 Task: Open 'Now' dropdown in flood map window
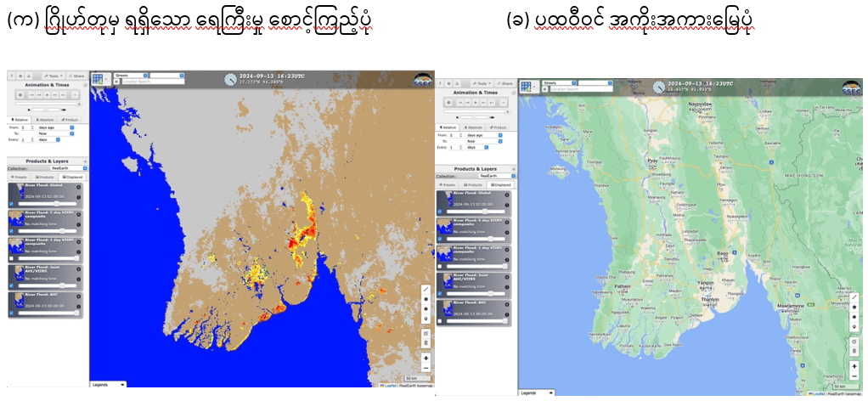click(x=56, y=133)
